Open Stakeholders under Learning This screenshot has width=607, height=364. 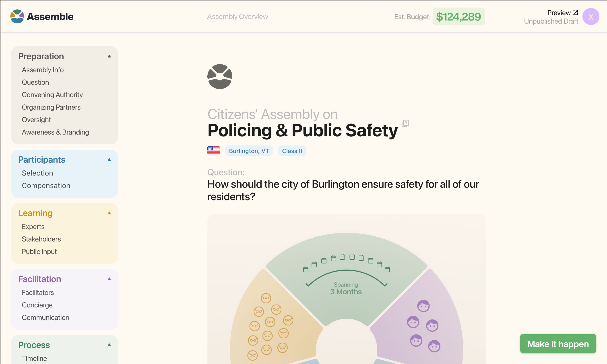[x=41, y=239]
